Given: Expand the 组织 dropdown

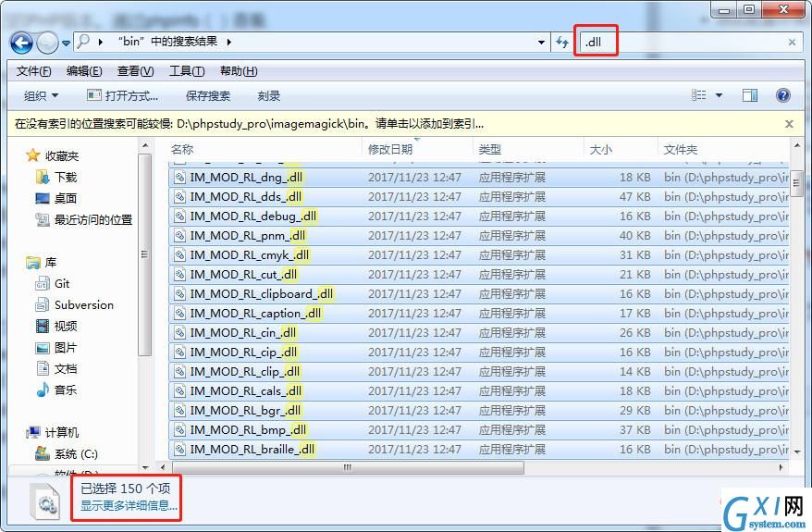Looking at the screenshot, I should point(41,96).
